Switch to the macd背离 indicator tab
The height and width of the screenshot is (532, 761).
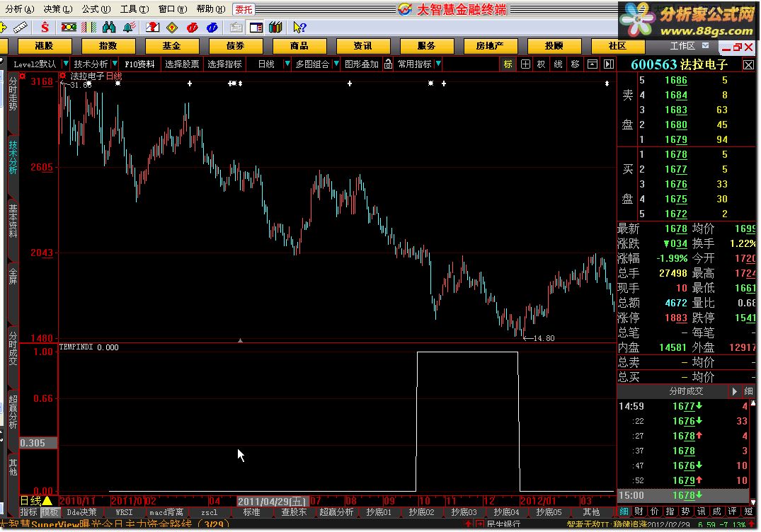(166, 512)
